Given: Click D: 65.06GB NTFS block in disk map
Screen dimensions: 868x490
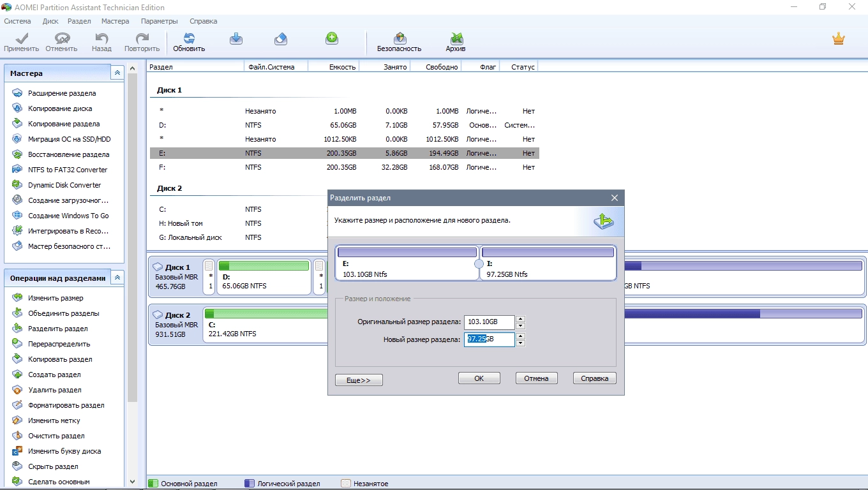Looking at the screenshot, I should pos(264,277).
